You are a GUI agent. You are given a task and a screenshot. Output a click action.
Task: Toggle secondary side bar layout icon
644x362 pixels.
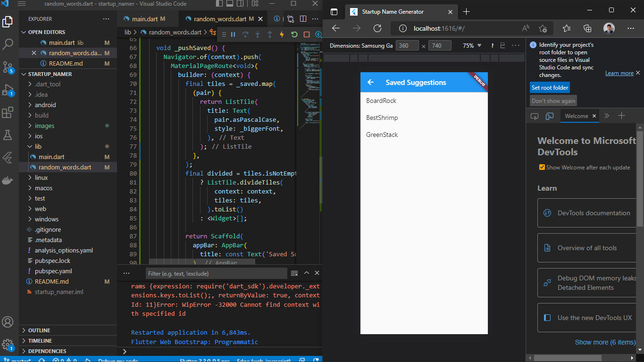coord(240,4)
